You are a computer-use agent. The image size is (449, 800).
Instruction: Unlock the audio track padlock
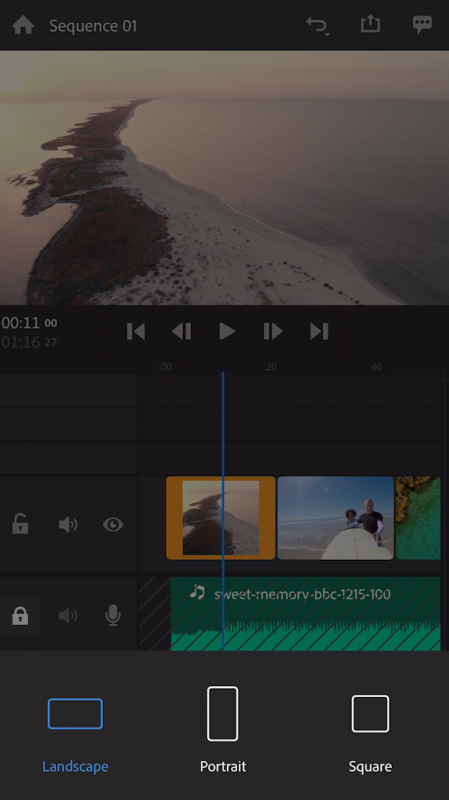[20, 616]
